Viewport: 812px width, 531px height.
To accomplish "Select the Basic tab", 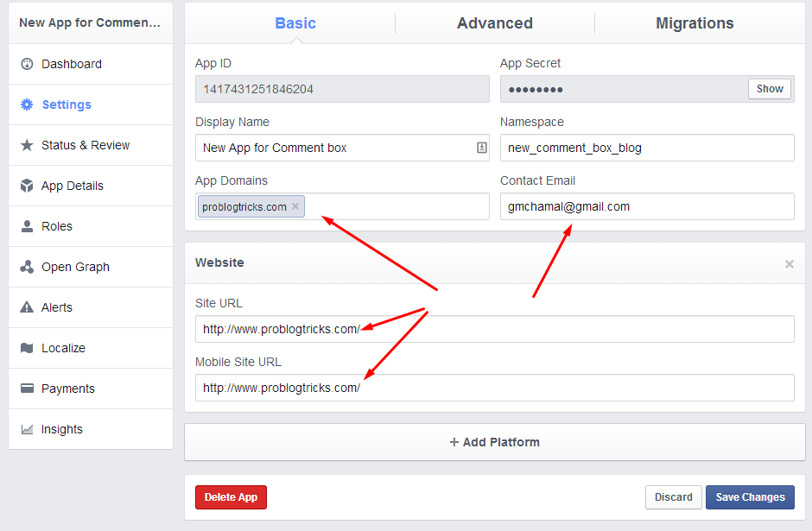I will [x=295, y=23].
